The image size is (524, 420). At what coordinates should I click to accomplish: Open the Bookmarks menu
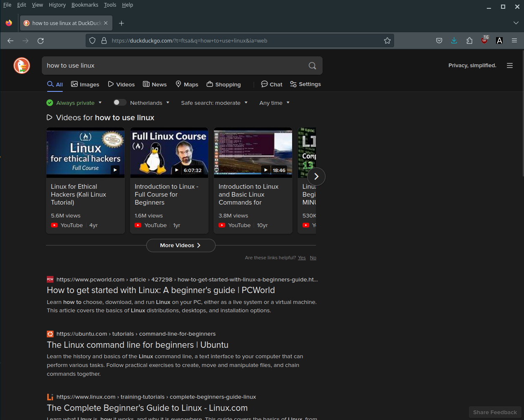[85, 5]
